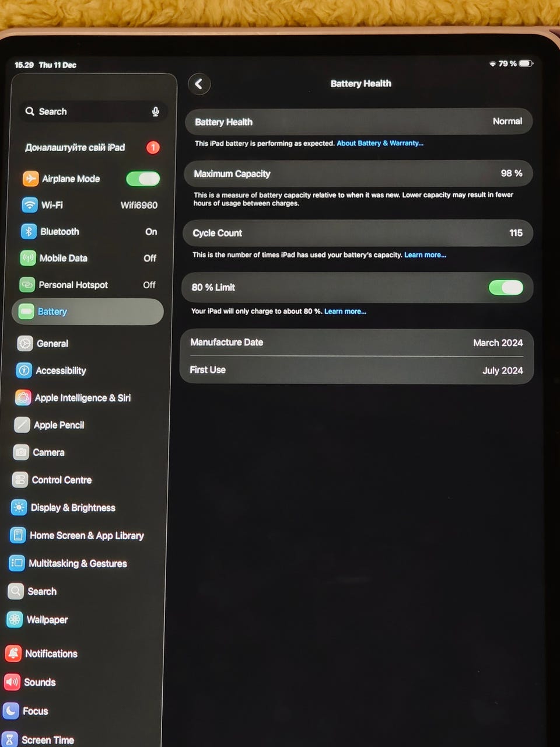
Task: Tap the First Use July 2024 row
Action: point(356,370)
